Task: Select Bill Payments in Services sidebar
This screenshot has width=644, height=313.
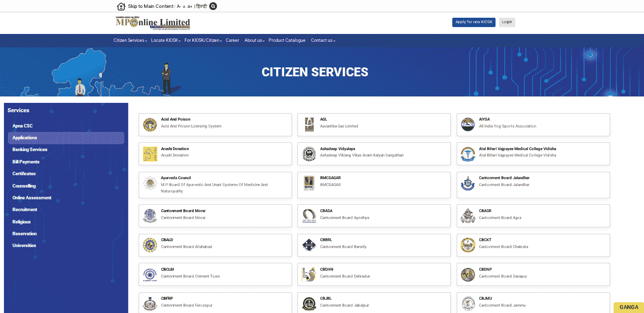Action: pos(26,162)
